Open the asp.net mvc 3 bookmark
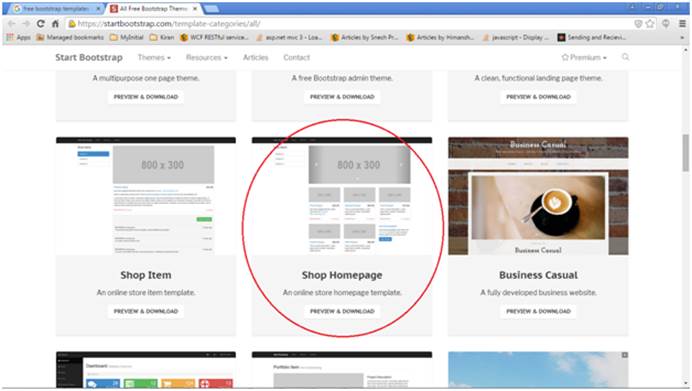692x391 pixels. 289,38
